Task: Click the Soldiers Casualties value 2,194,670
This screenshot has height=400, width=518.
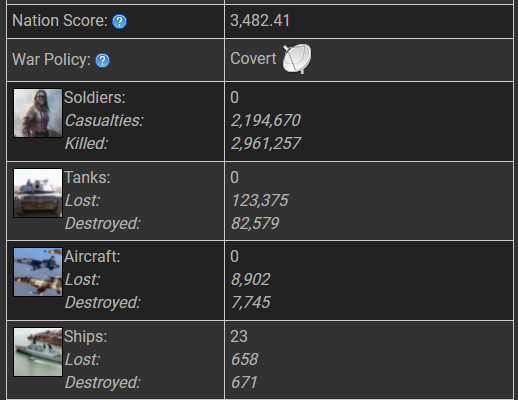Action: (x=266, y=120)
